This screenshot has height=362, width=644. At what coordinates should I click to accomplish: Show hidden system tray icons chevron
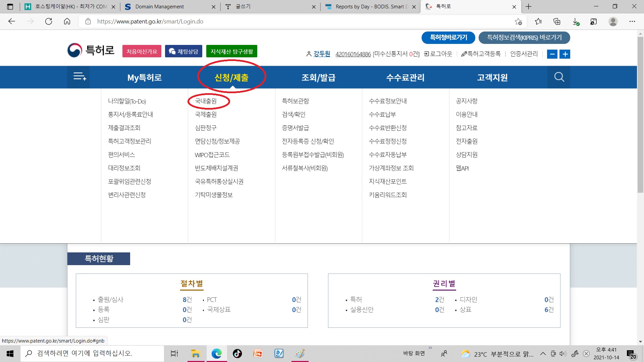pyautogui.click(x=543, y=354)
